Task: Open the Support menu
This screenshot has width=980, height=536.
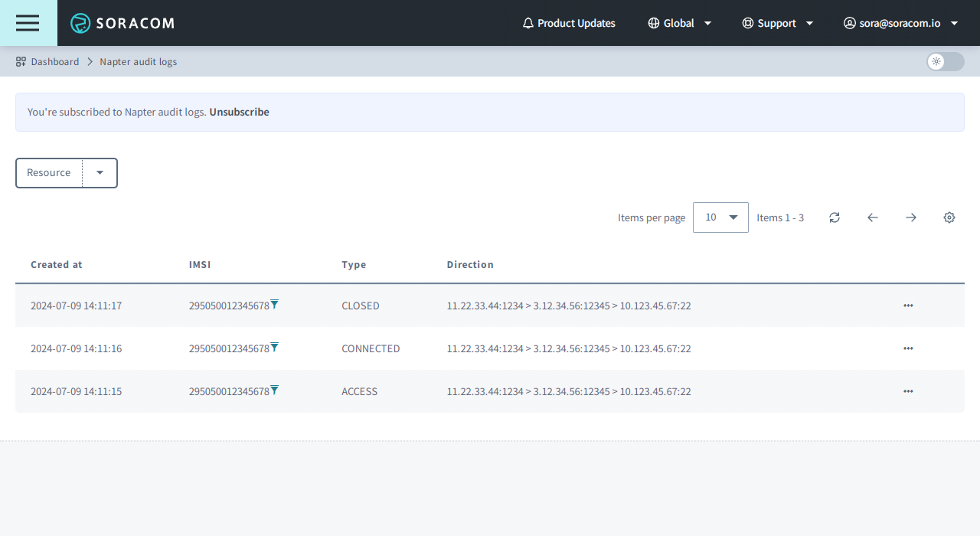Action: click(x=777, y=23)
